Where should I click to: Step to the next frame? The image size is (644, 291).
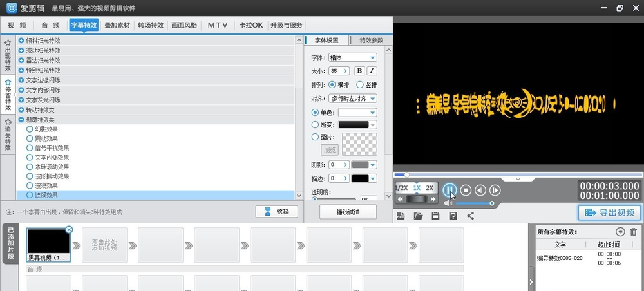495,190
